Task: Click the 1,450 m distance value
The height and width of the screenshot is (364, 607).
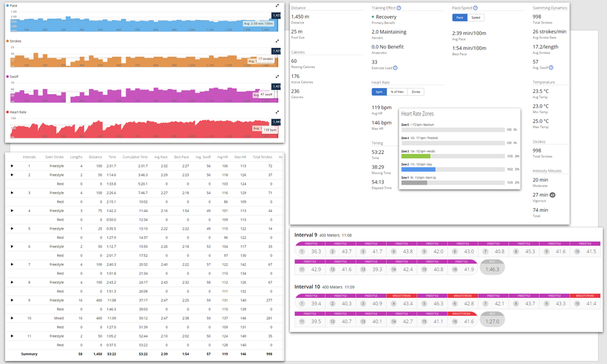Action: 300,16
